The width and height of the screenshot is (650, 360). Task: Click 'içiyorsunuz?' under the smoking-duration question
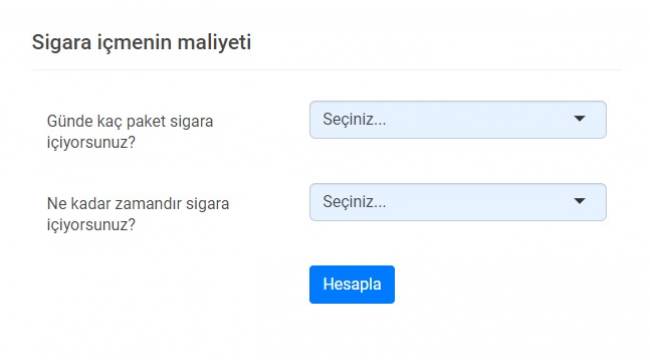[x=91, y=225]
